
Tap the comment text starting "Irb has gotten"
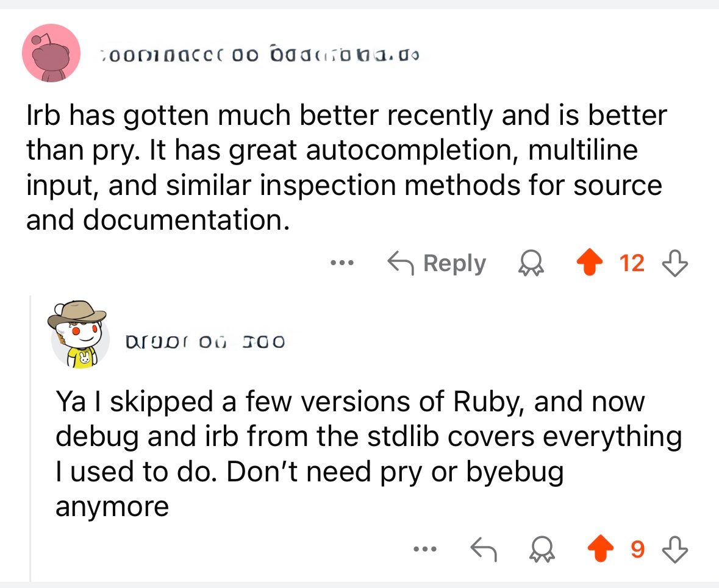click(x=345, y=167)
